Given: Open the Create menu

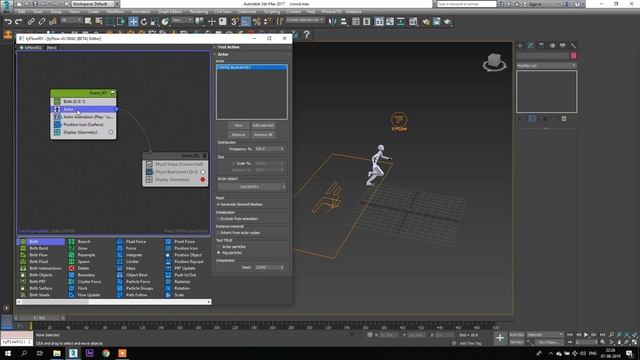Looking at the screenshot, I should [x=93, y=12].
